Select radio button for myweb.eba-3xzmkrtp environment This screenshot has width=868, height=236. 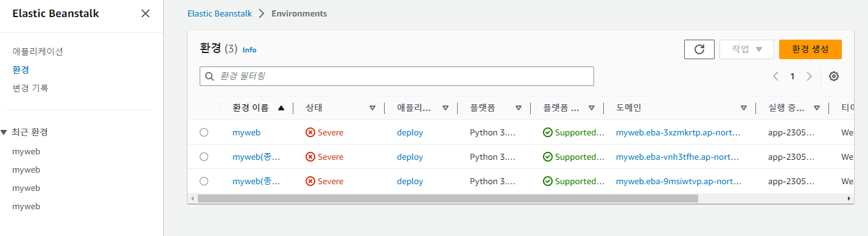tap(204, 132)
